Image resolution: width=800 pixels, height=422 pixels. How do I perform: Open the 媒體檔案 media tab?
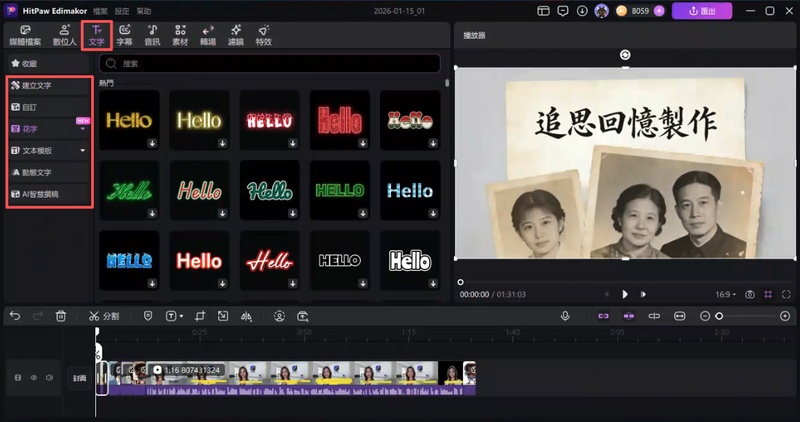click(x=25, y=35)
